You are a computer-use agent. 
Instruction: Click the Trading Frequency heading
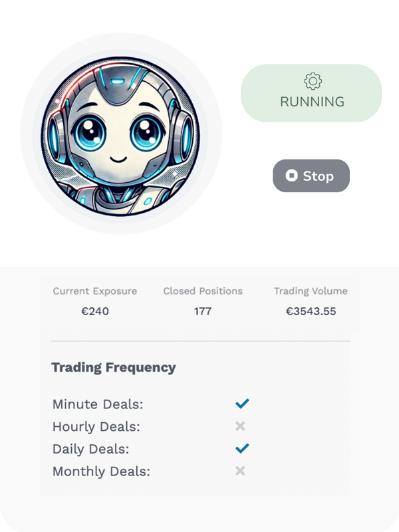click(x=114, y=367)
